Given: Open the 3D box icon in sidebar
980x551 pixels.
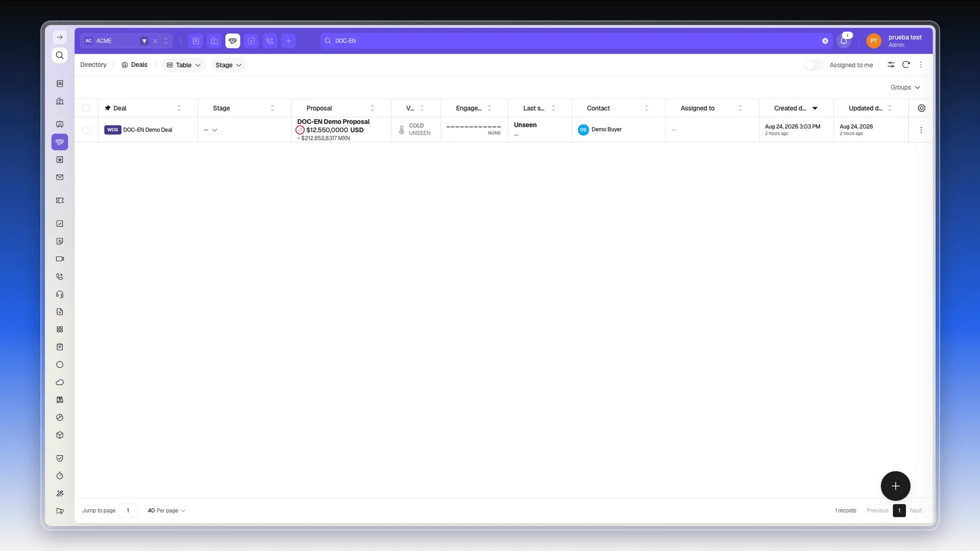Looking at the screenshot, I should pos(60,435).
